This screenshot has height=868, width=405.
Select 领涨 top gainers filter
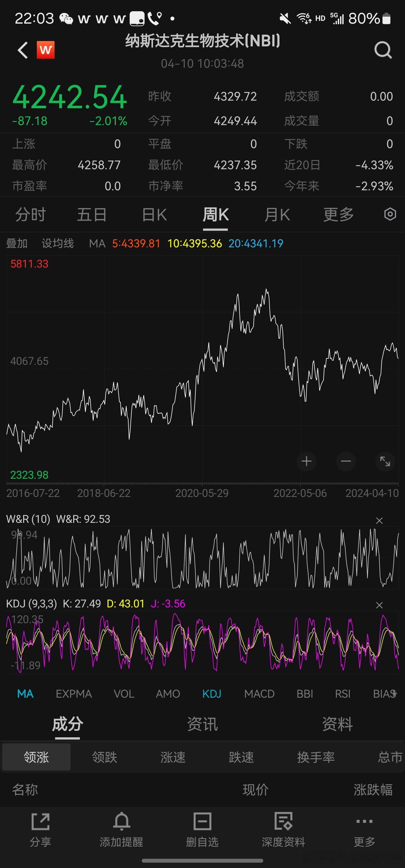(36, 758)
